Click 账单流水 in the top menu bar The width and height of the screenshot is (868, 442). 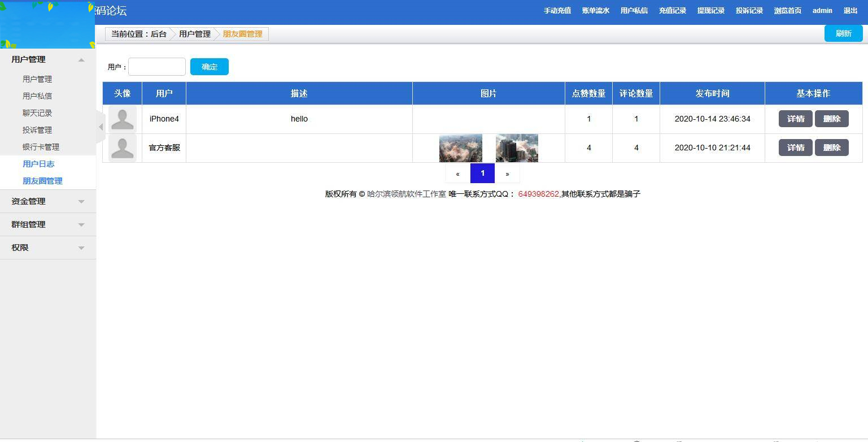[x=596, y=10]
